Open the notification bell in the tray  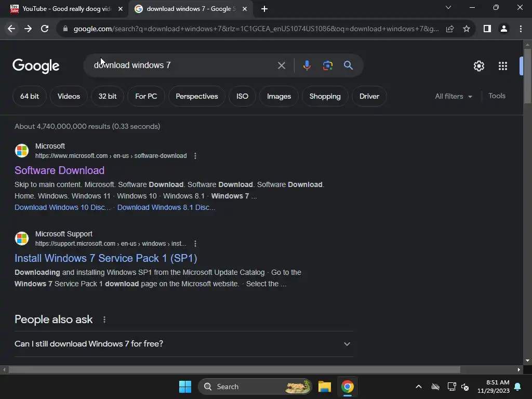pos(518,387)
